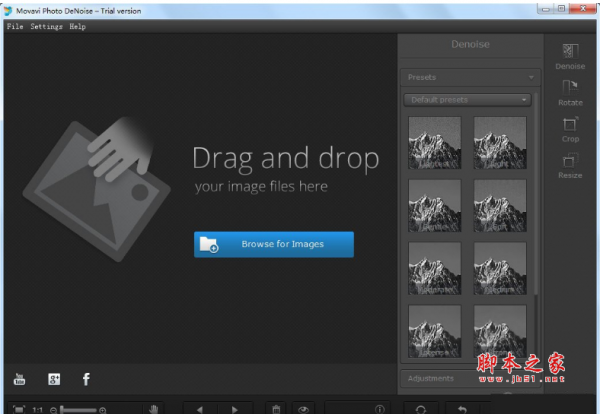This screenshot has width=600, height=414.
Task: Collapse the Presets section arrow
Action: click(531, 77)
